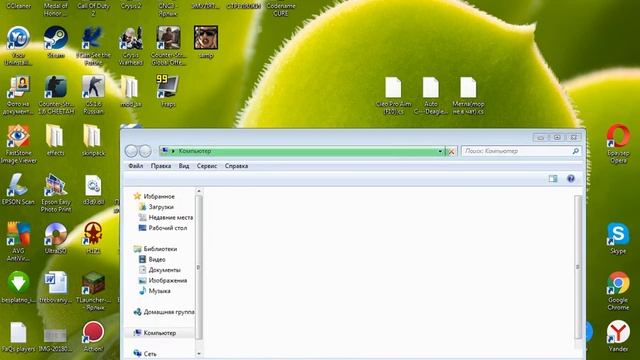Click the navigation pane scrollbar thumb

pyautogui.click(x=199, y=267)
